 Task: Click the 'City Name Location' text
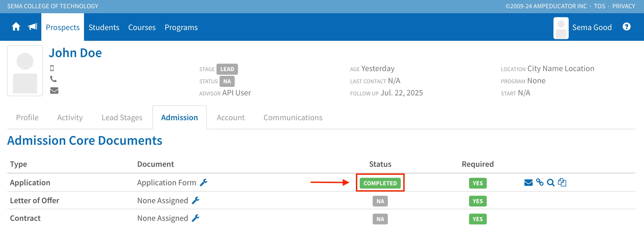click(x=561, y=68)
